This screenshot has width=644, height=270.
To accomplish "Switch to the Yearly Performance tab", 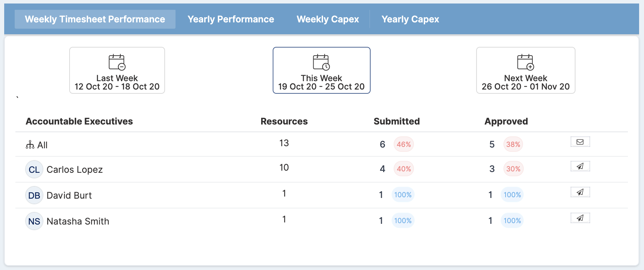I will 231,19.
